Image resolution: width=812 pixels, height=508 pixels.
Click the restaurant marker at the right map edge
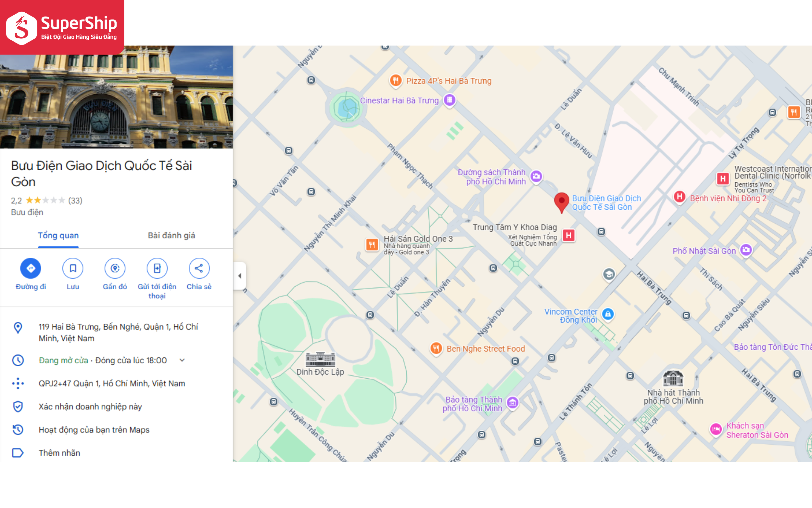pos(794,112)
